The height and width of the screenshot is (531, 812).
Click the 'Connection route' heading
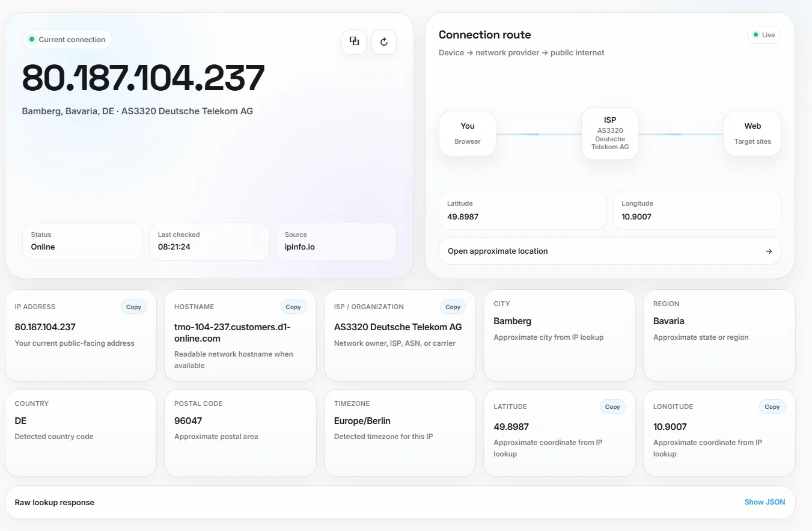pyautogui.click(x=485, y=35)
